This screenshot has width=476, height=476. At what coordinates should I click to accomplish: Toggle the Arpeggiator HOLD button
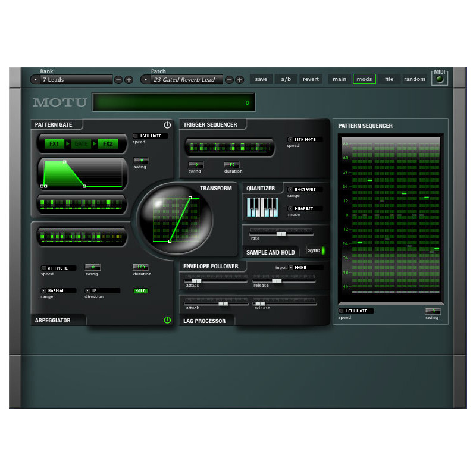140,291
